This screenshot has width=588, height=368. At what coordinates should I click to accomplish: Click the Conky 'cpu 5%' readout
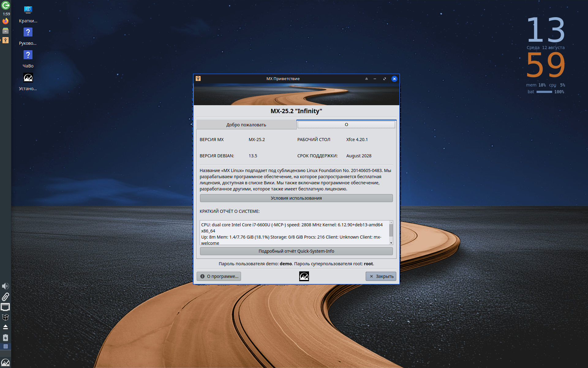point(557,85)
